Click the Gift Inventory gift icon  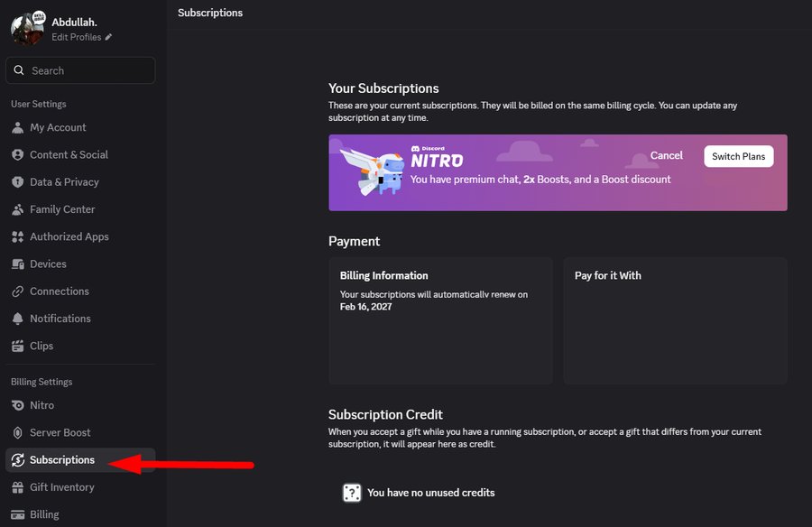18,487
